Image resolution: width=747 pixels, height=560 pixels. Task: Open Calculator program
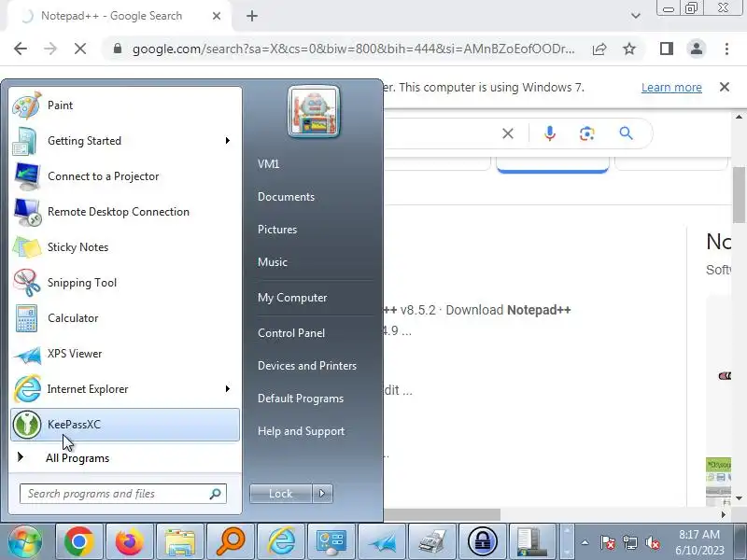125,318
